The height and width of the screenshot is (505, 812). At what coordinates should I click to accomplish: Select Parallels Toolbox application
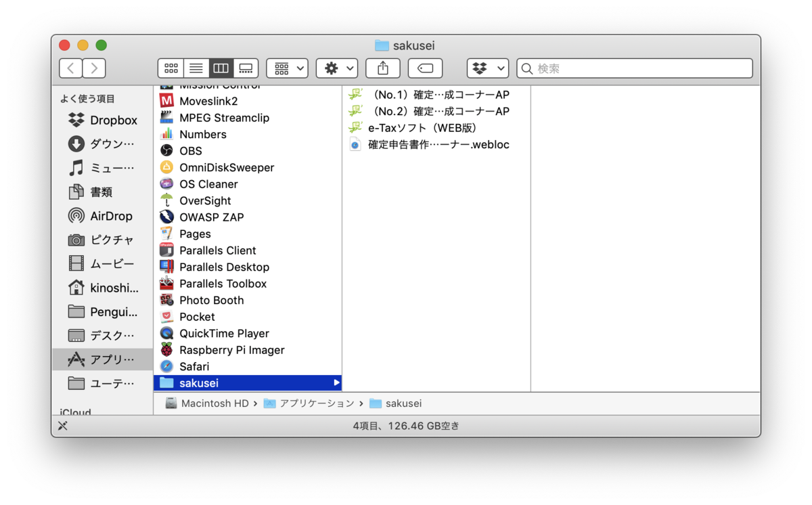pyautogui.click(x=248, y=284)
